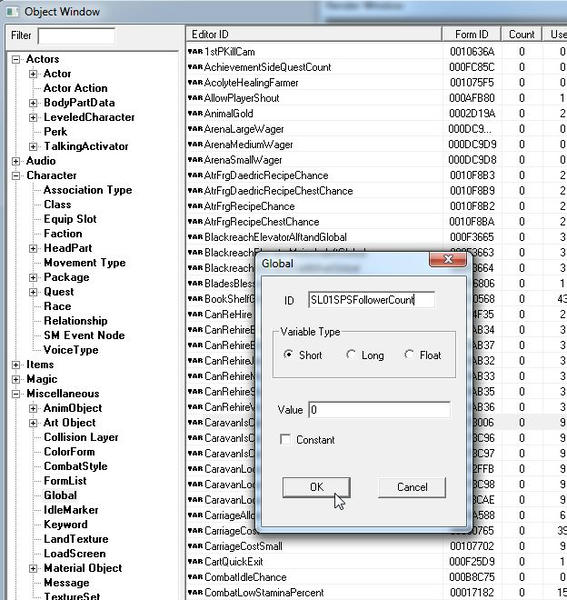Close the Global dialog window
Viewport: 567px width, 600px height.
pos(448,260)
